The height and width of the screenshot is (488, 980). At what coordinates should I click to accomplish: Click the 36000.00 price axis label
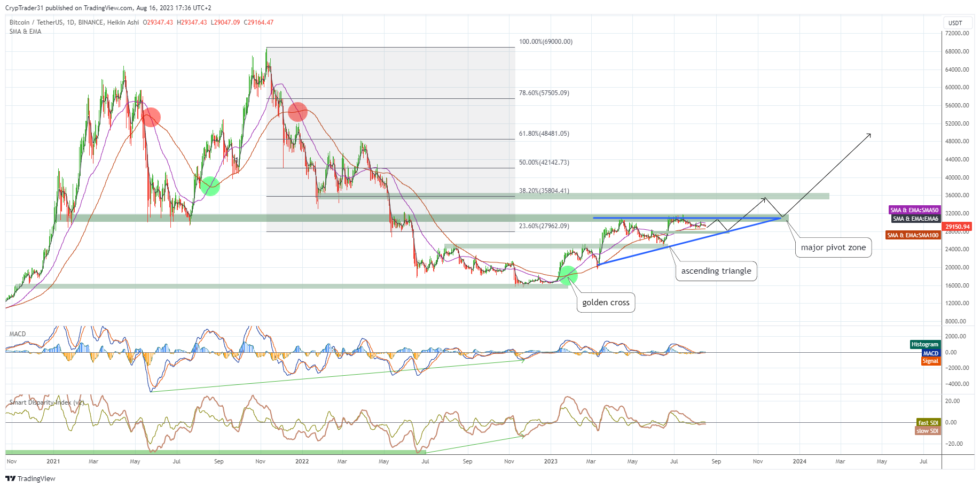point(957,195)
